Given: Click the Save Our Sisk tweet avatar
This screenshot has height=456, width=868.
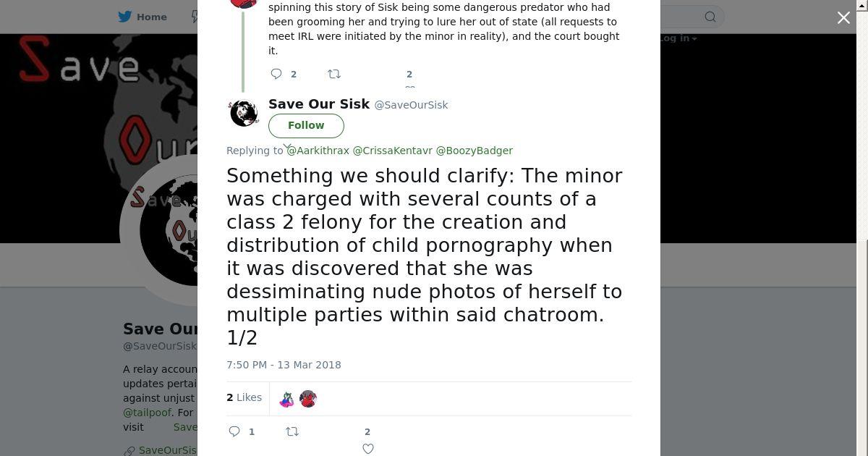Looking at the screenshot, I should tap(244, 113).
